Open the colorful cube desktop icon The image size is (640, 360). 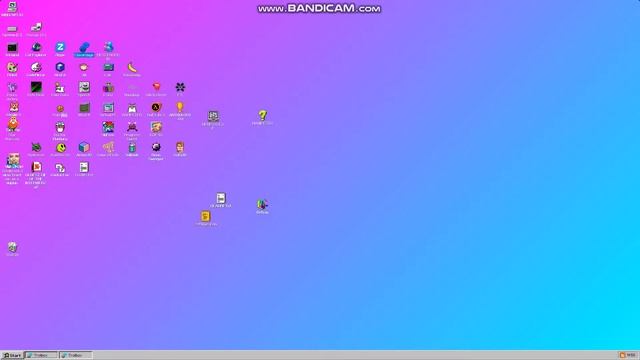pos(84,147)
